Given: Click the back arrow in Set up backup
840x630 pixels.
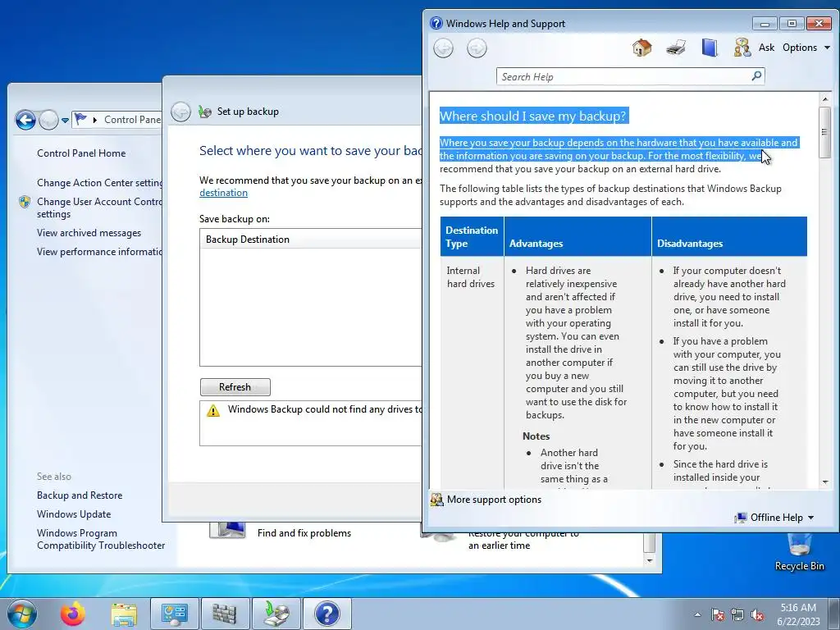Looking at the screenshot, I should pos(181,112).
